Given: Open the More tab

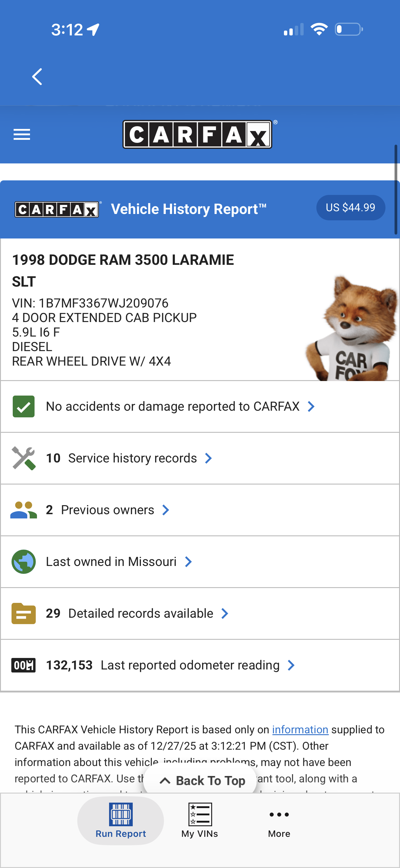Looking at the screenshot, I should 279,820.
